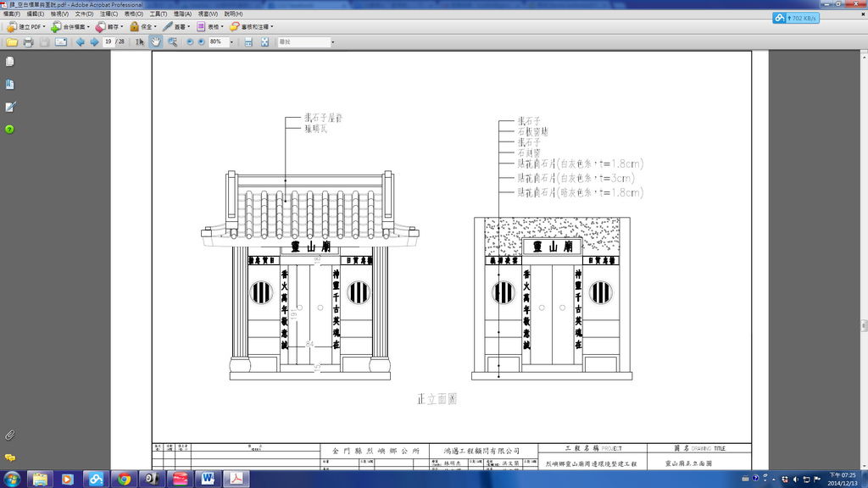Click the Fit One Full Page icon
This screenshot has height=488, width=868.
point(264,42)
